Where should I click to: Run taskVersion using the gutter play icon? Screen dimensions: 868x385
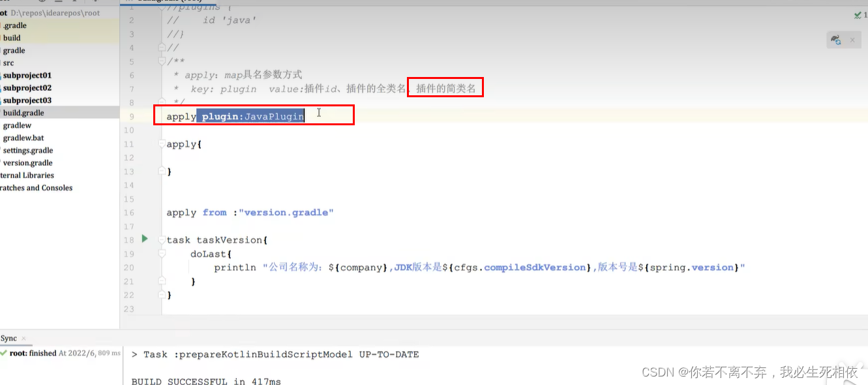point(145,239)
